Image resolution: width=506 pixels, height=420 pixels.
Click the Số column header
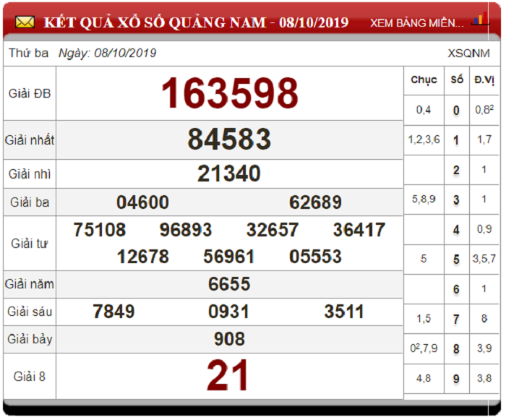point(457,80)
